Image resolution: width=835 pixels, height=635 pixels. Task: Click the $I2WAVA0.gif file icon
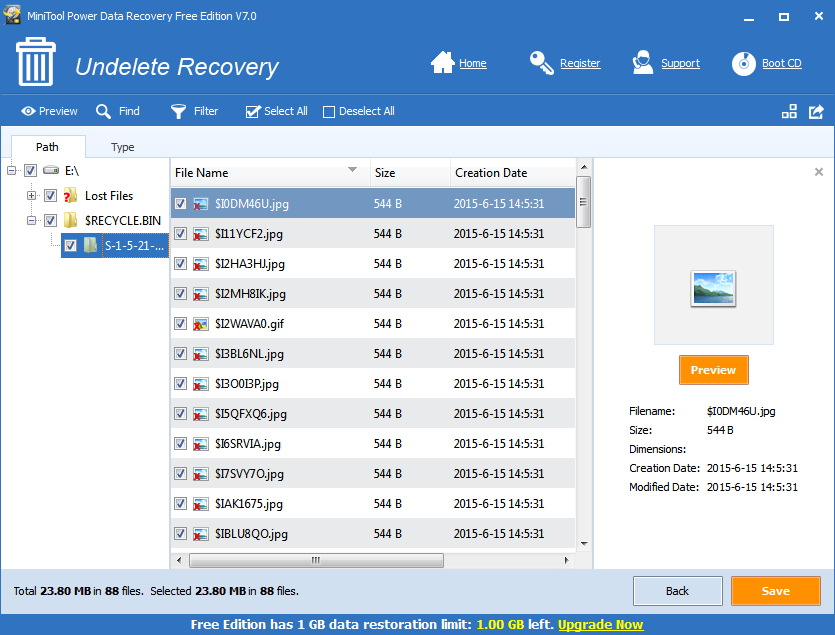coord(200,324)
